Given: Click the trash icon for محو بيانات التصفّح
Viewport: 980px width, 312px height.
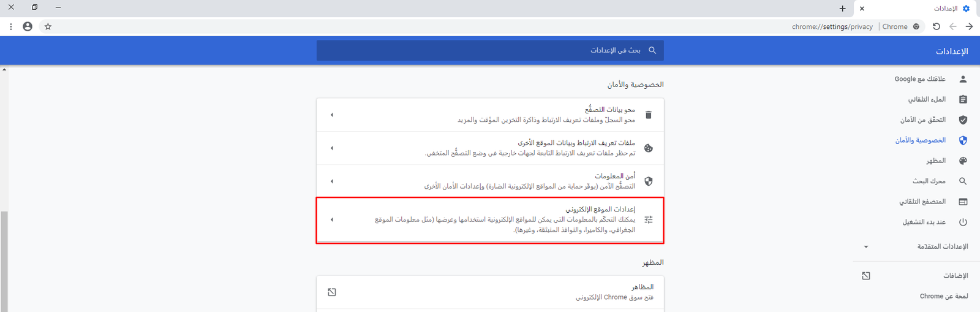Looking at the screenshot, I should pos(649,115).
